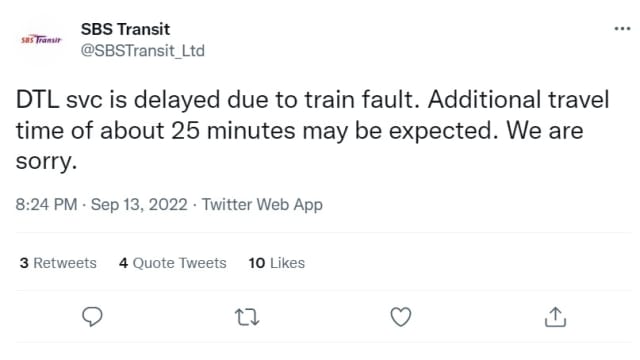Viewport: 640px width, 360px height.
Task: Click the number 4 beside Quote Tweets
Action: point(123,263)
